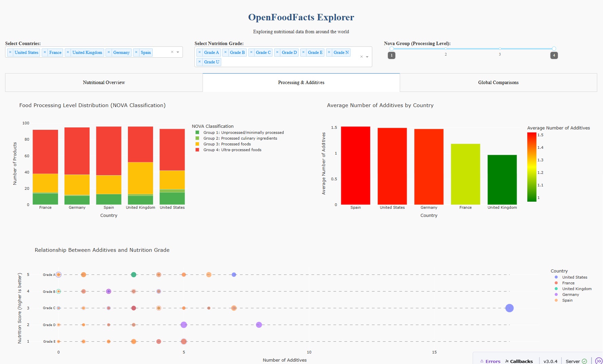The height and width of the screenshot is (364, 603).
Task: Remove Germany country tag
Action: pyautogui.click(x=109, y=53)
